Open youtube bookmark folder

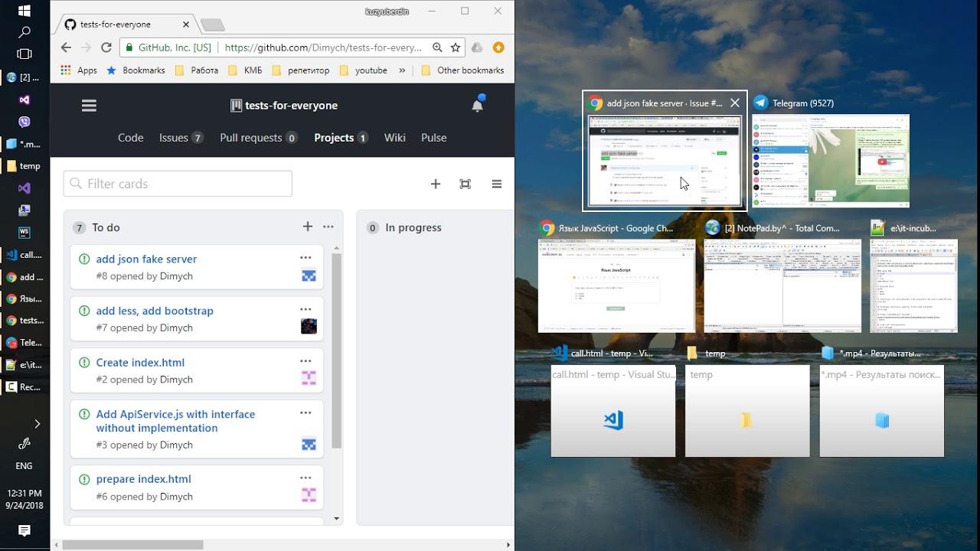[363, 70]
